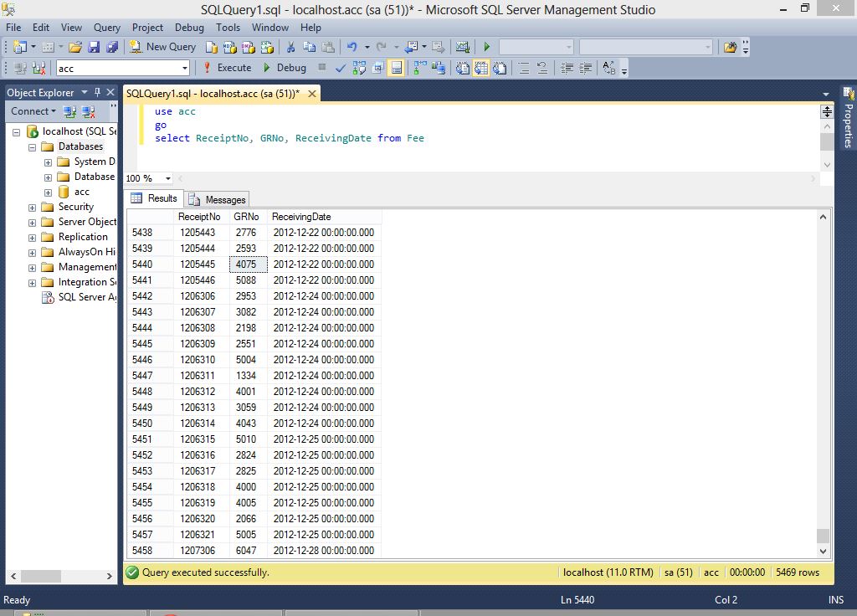Switch output to Results to Grid
This screenshot has width=857, height=616.
click(481, 69)
